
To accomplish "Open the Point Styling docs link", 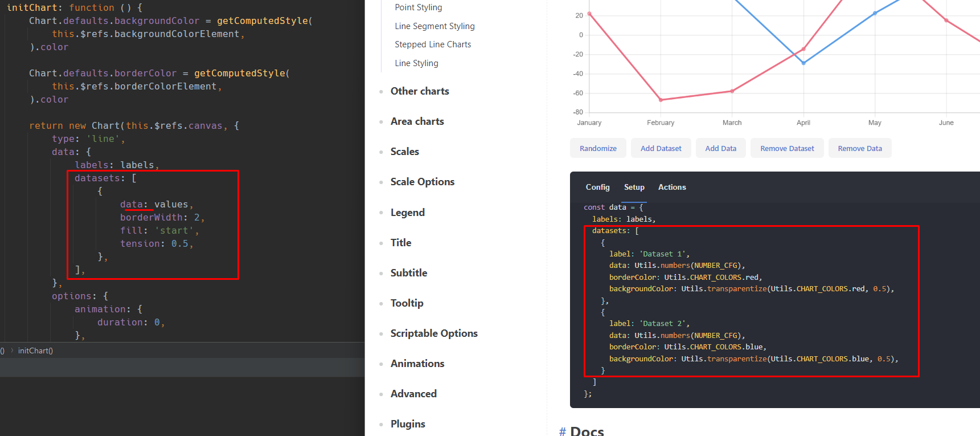I will (418, 7).
